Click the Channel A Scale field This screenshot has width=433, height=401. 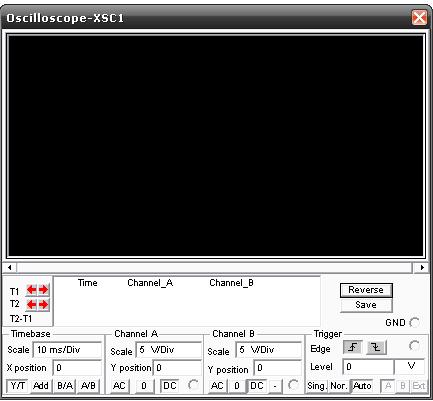coord(169,350)
